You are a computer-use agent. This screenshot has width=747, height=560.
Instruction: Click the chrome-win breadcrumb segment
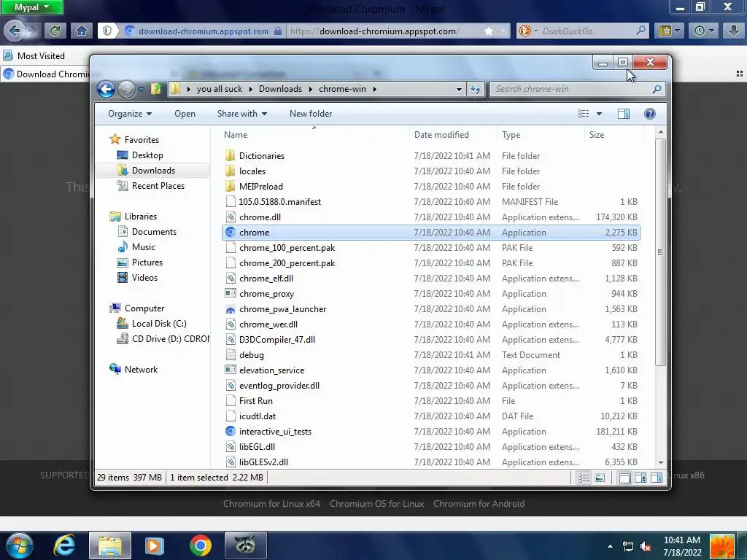[342, 89]
